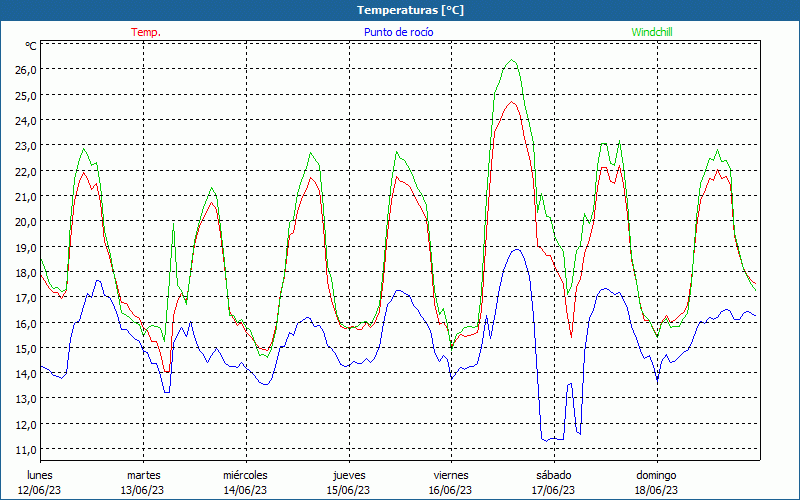
Task: Click the 19,0 y-axis value
Action: (26, 247)
